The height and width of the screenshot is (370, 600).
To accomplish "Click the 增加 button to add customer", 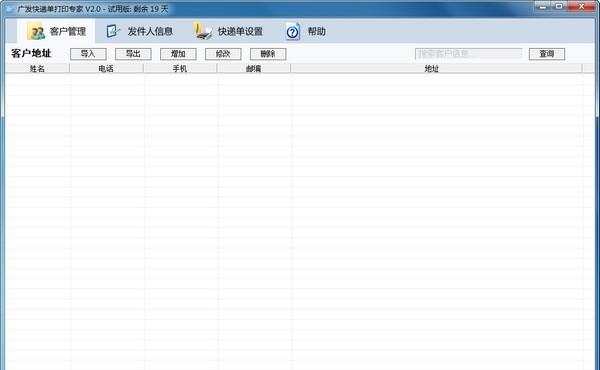I will click(x=178, y=54).
